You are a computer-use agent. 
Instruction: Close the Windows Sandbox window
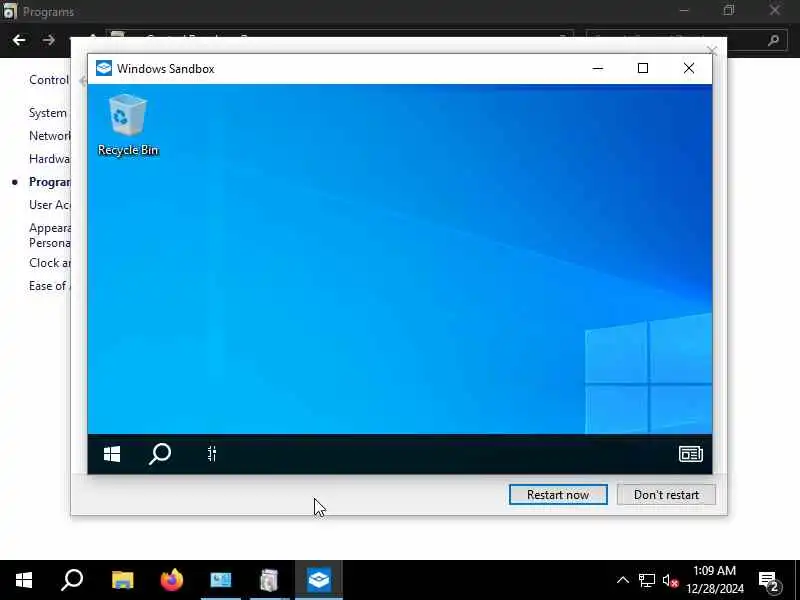689,68
